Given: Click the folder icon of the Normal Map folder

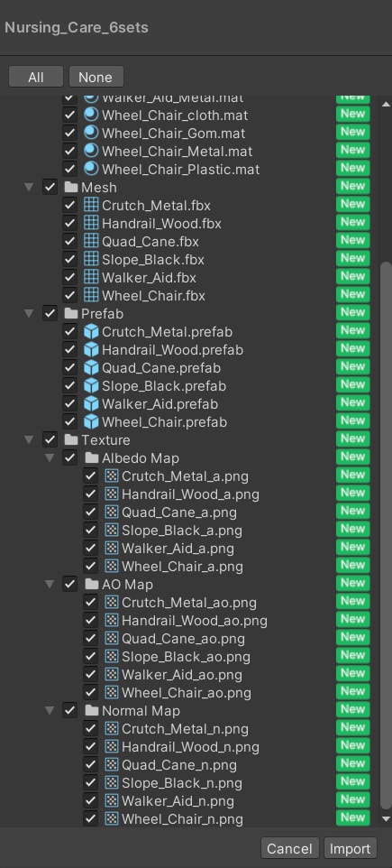Looking at the screenshot, I should [92, 710].
